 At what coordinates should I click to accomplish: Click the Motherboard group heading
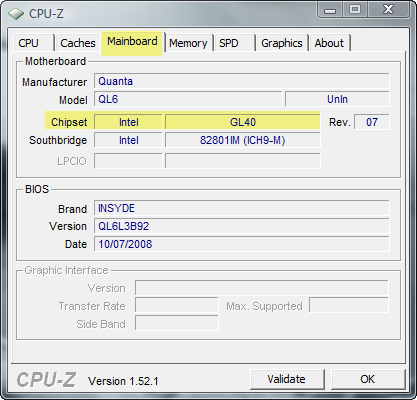[56, 61]
